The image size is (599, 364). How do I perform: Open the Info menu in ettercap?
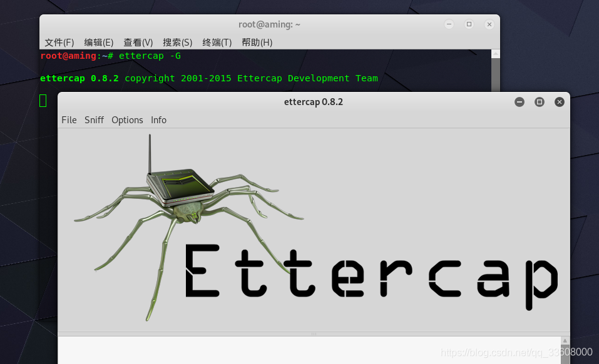coord(158,120)
